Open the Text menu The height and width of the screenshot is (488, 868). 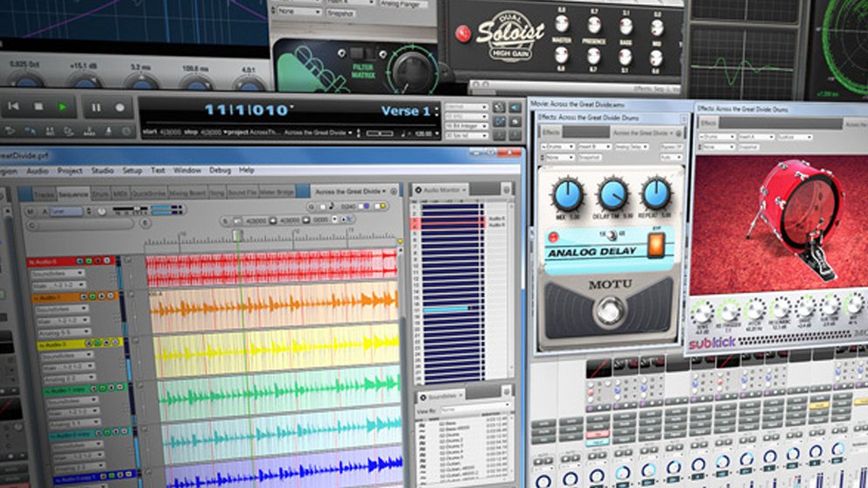coord(157,171)
